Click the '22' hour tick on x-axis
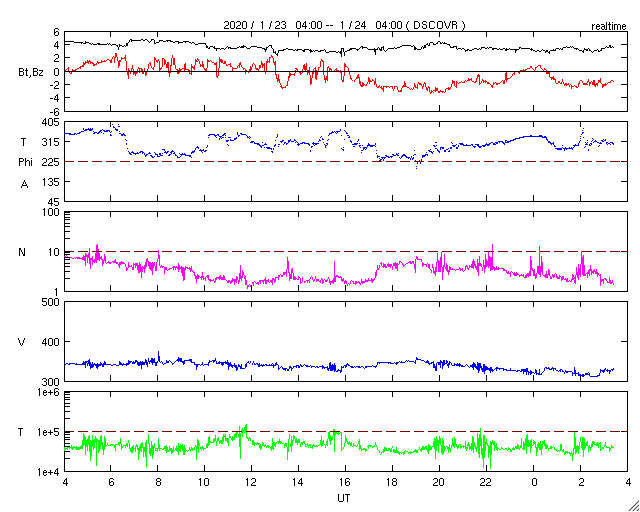This screenshot has height=512, width=640. click(487, 483)
